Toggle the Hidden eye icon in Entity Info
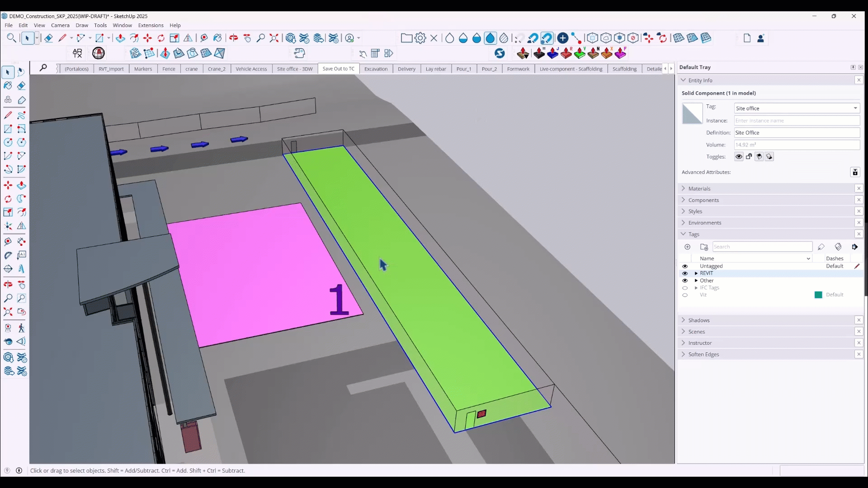Viewport: 868px width, 488px height. (x=739, y=157)
